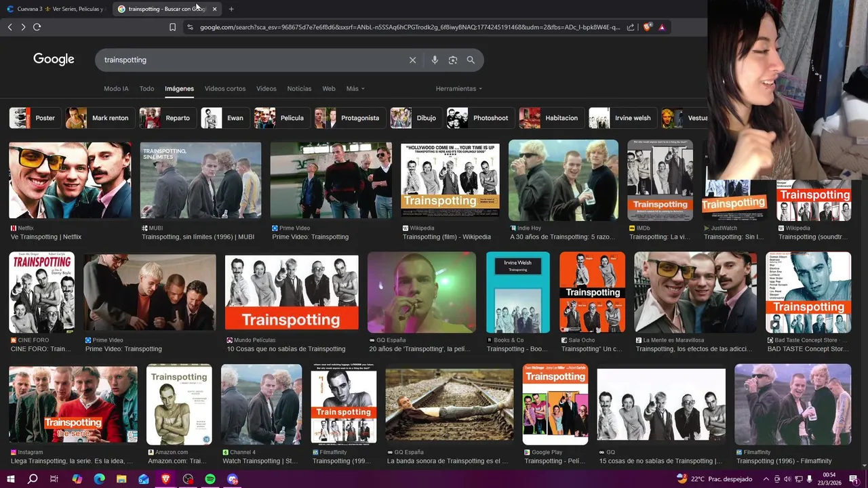
Task: Focus the trainspotting search field
Action: pyautogui.click(x=251, y=60)
